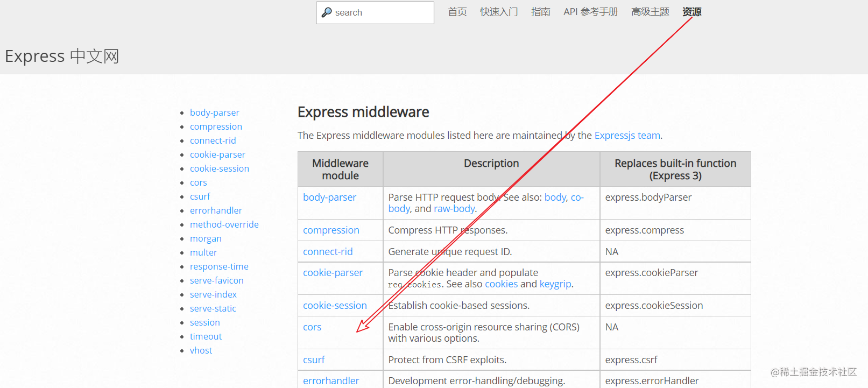This screenshot has width=868, height=388.
Task: Open the timeout sidebar link
Action: (x=206, y=336)
